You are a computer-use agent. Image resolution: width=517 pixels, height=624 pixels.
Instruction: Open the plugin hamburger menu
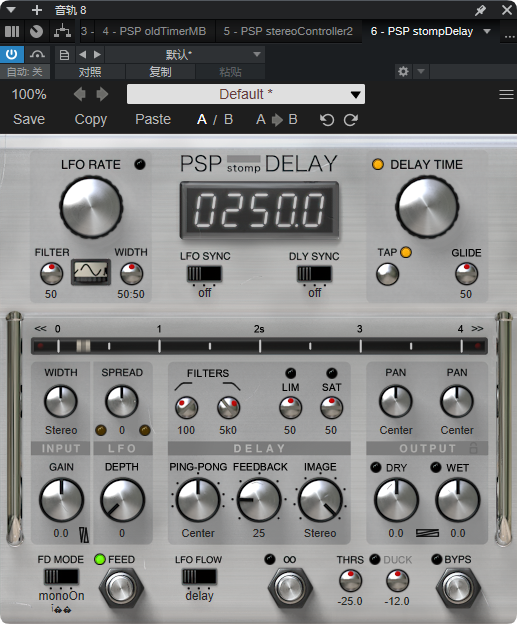(506, 95)
